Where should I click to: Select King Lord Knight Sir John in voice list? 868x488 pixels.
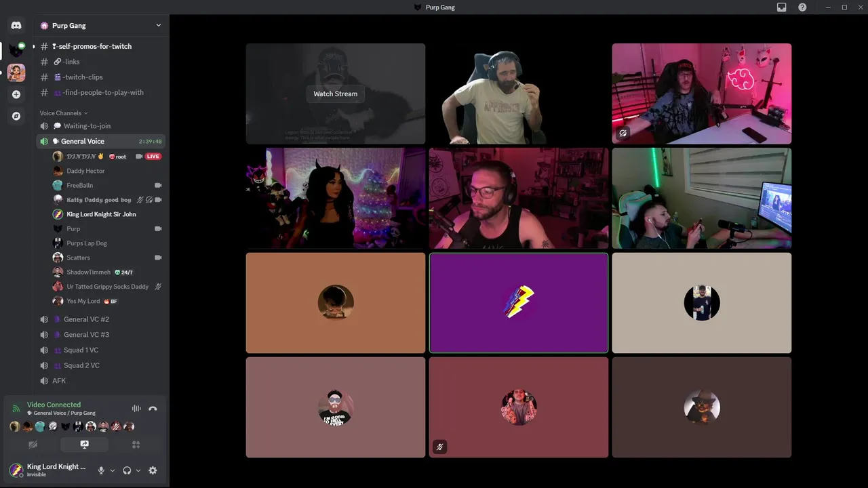coord(101,214)
